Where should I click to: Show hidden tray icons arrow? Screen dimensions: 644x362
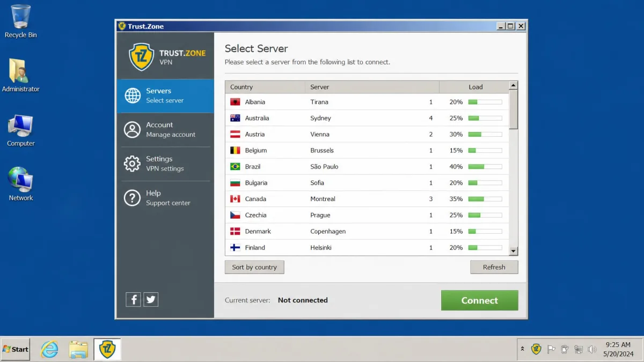point(522,349)
